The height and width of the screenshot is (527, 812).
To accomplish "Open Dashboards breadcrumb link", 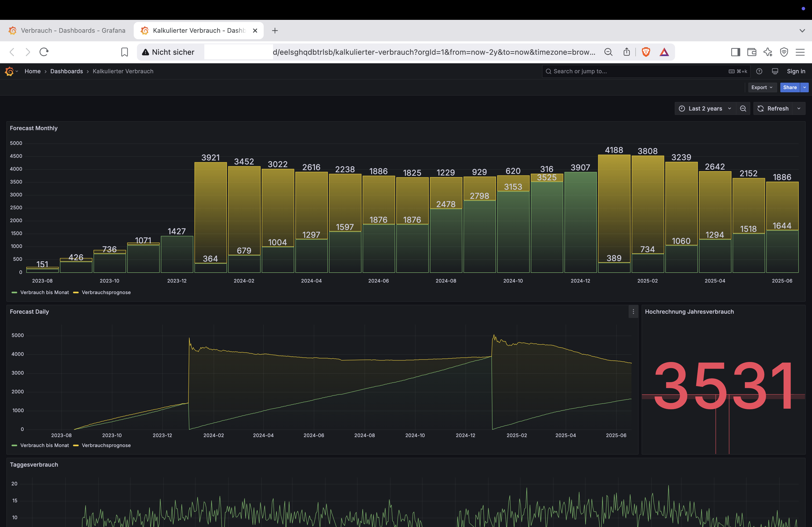I will tap(67, 71).
